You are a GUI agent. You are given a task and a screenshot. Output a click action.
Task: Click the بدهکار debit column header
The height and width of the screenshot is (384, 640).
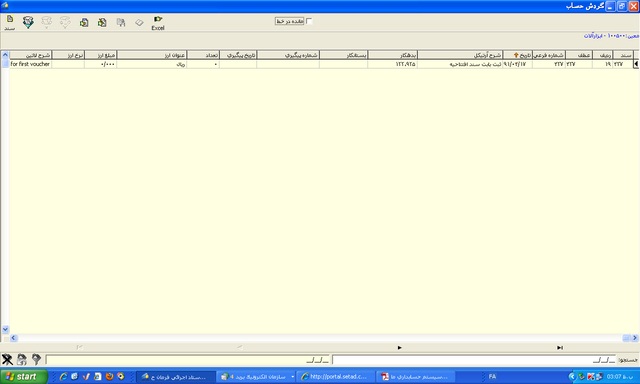click(392, 55)
